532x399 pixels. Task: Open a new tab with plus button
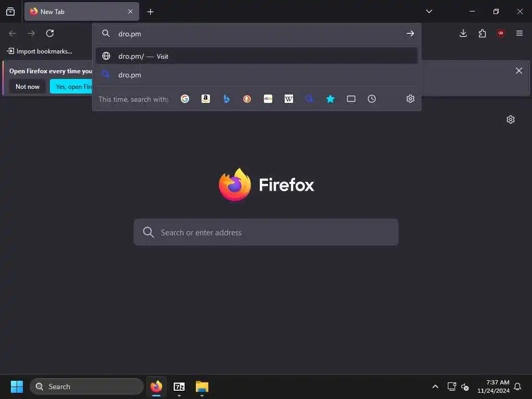click(x=150, y=12)
